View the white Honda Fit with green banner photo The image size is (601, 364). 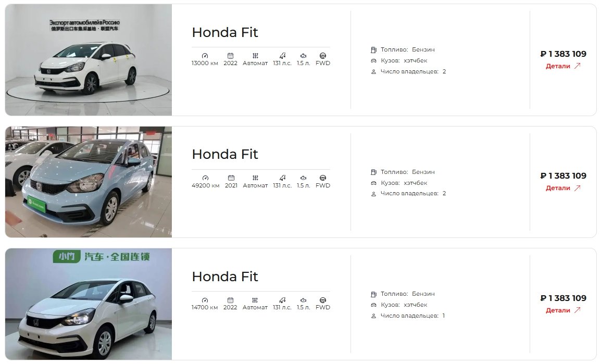(89, 304)
